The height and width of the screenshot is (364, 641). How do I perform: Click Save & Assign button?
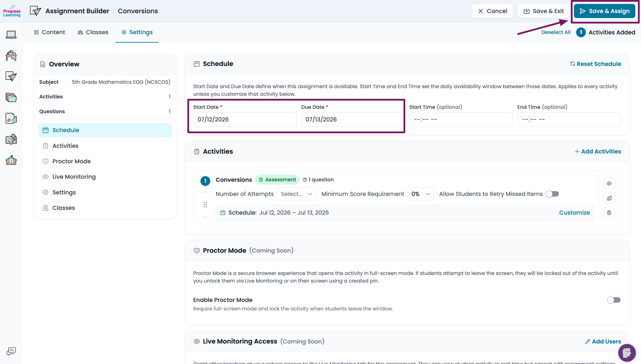[x=604, y=11]
